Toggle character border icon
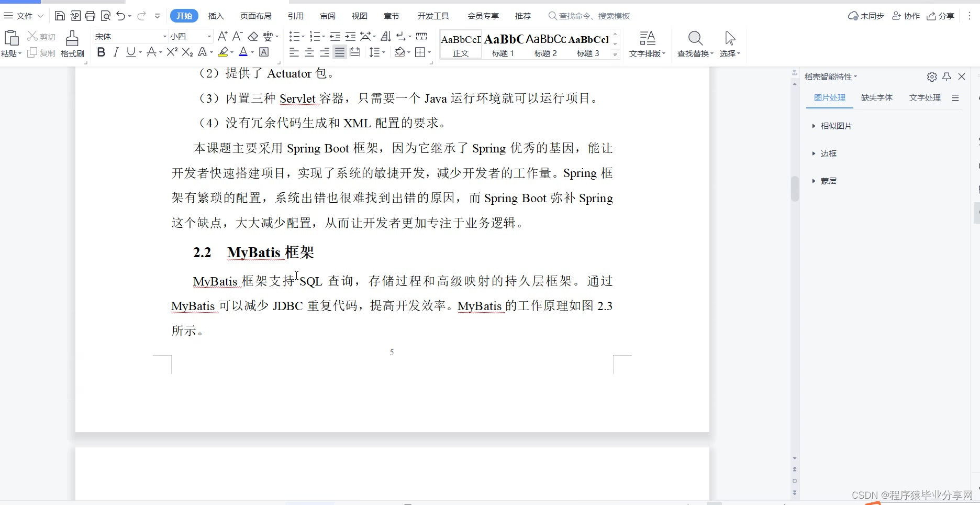 point(264,52)
